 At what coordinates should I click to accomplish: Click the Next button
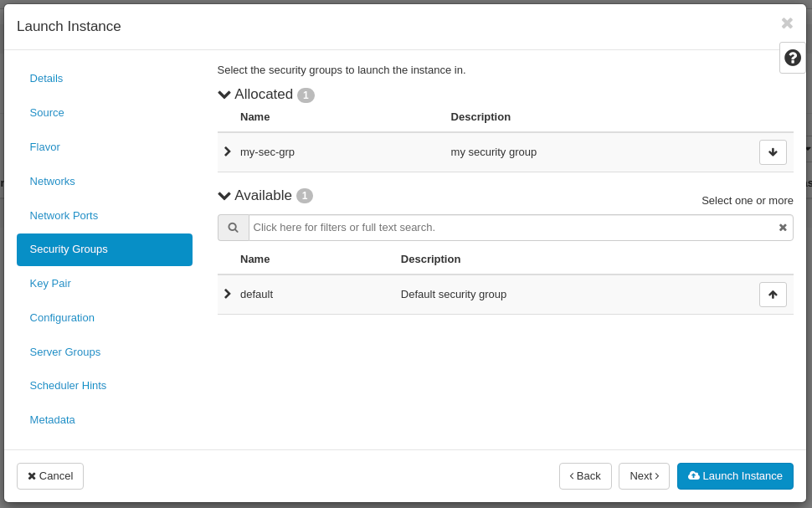[x=644, y=475]
